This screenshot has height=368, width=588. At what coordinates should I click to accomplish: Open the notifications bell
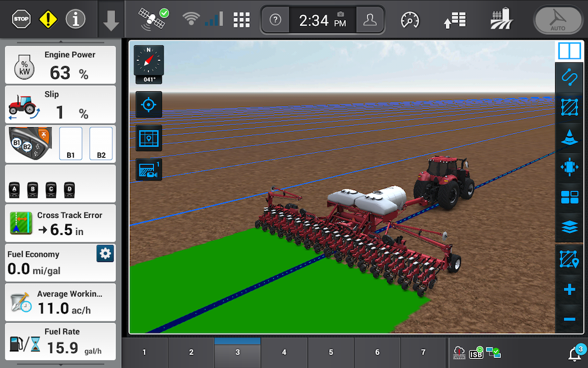[574, 353]
